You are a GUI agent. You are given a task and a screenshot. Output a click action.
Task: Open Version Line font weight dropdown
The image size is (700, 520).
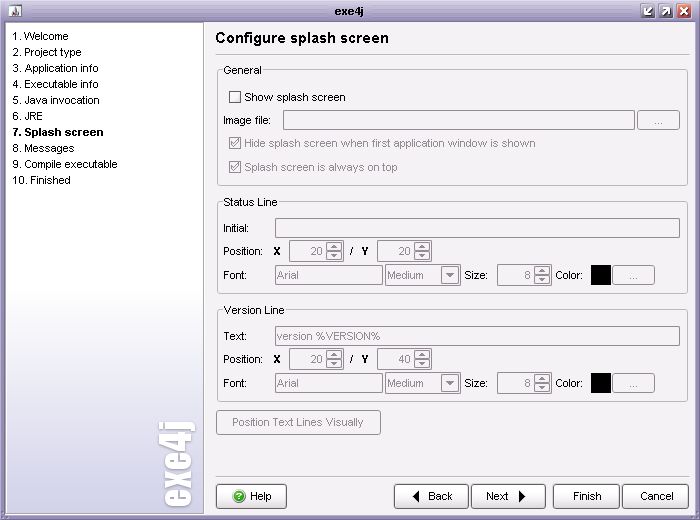coord(450,383)
